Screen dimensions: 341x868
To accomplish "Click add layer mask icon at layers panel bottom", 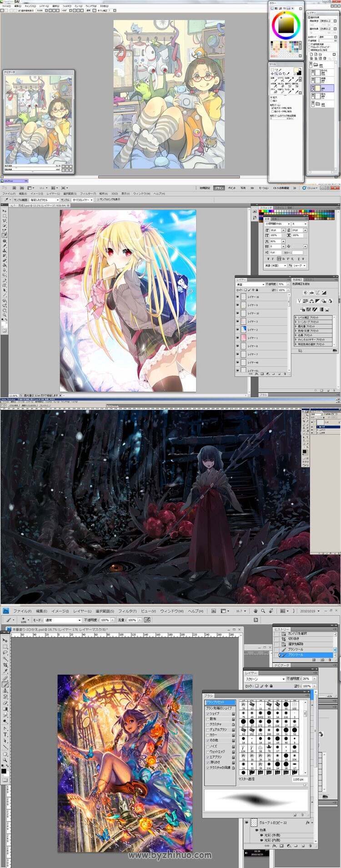I will click(x=281, y=846).
